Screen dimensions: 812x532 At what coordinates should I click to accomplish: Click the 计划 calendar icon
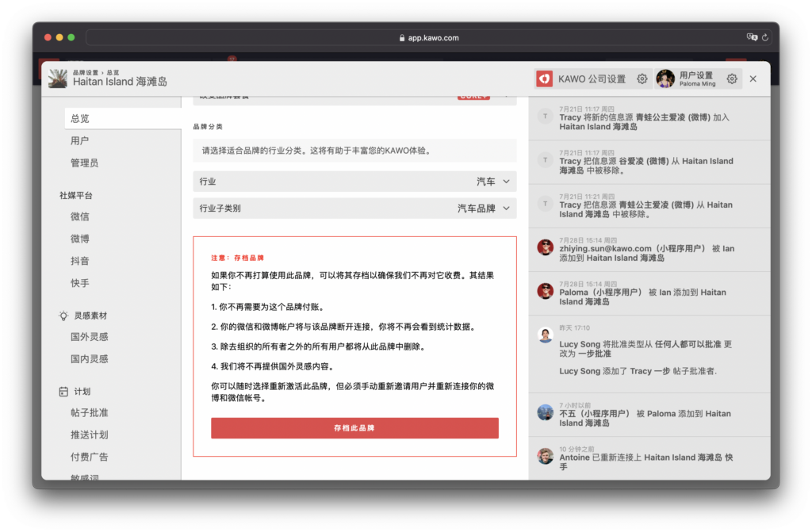(x=63, y=392)
